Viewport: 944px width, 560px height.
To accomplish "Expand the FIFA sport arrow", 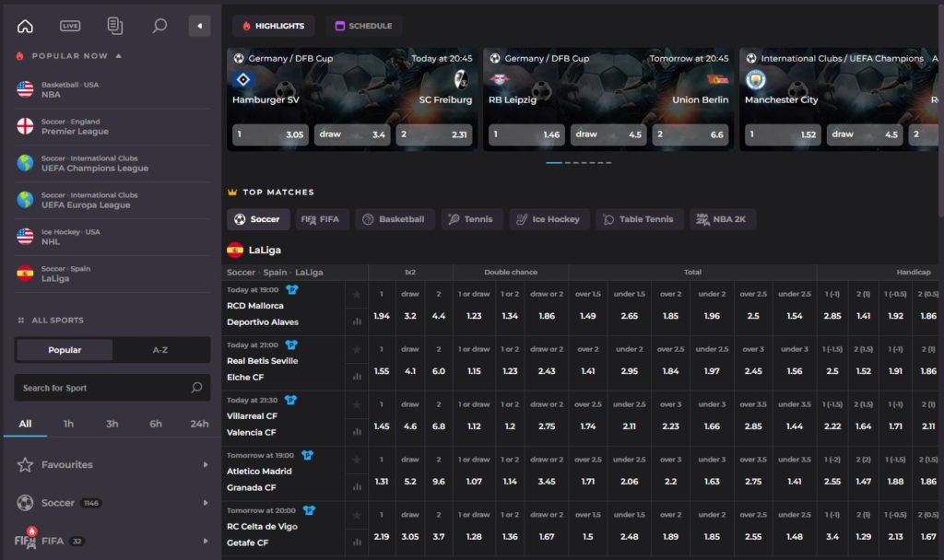I will 206,541.
